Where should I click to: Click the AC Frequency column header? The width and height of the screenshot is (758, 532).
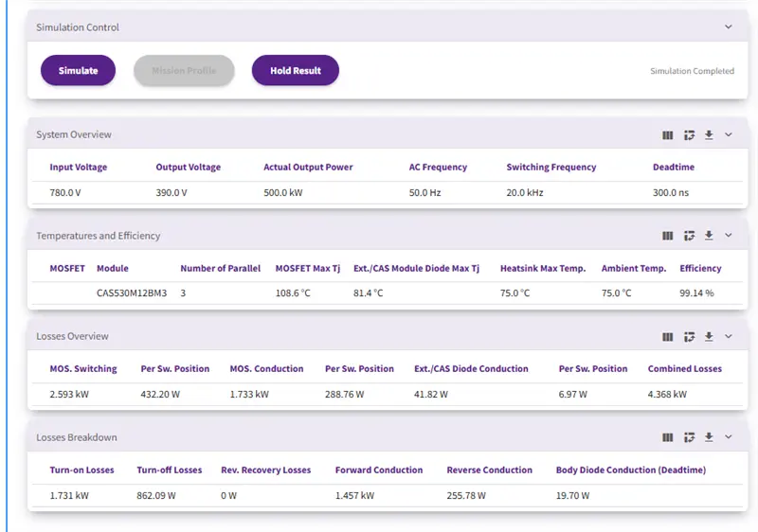pyautogui.click(x=438, y=167)
